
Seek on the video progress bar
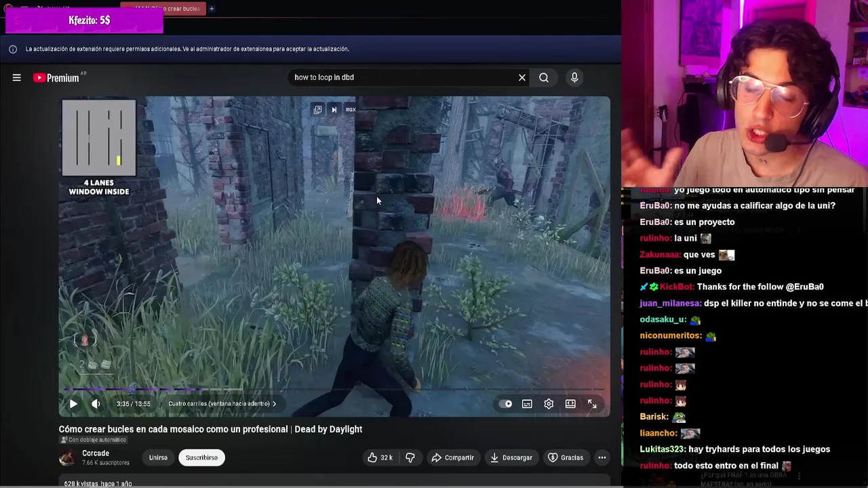pos(334,389)
